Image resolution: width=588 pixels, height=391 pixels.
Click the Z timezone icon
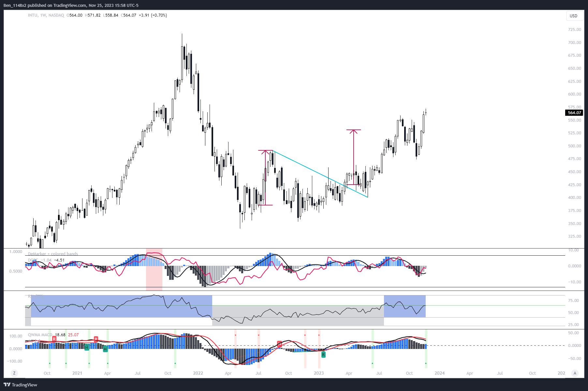[x=14, y=373]
